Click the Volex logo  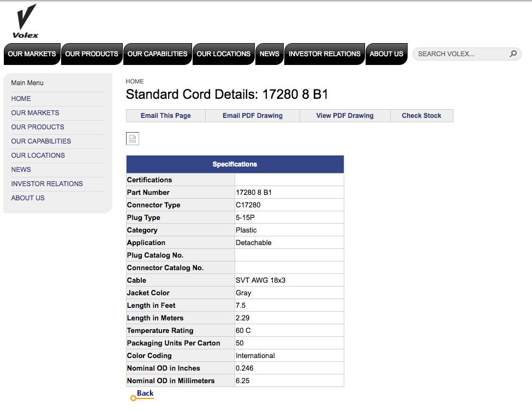pyautogui.click(x=25, y=21)
